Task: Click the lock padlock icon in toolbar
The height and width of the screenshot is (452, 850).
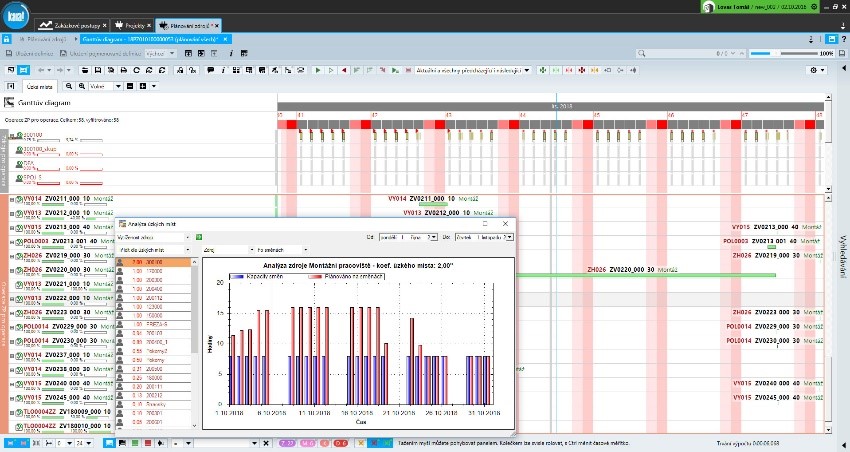Action: click(x=180, y=70)
